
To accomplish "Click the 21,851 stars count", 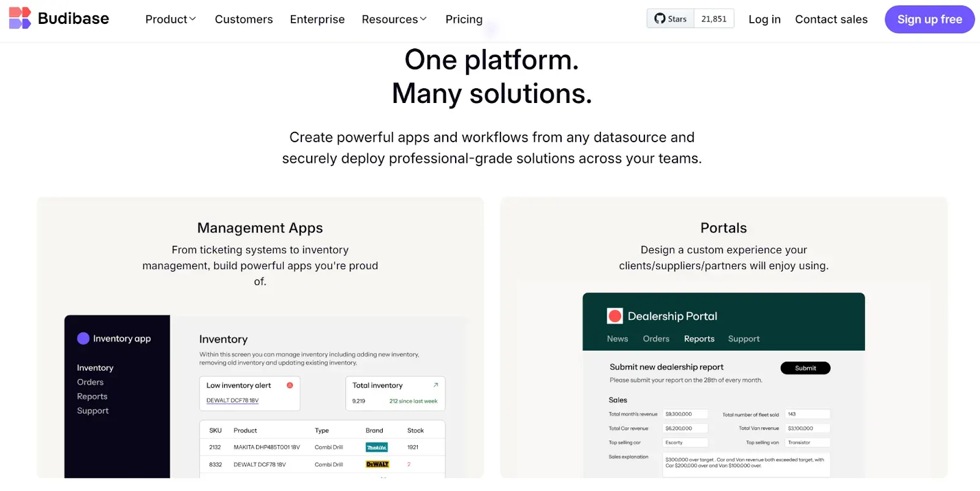I will [714, 18].
